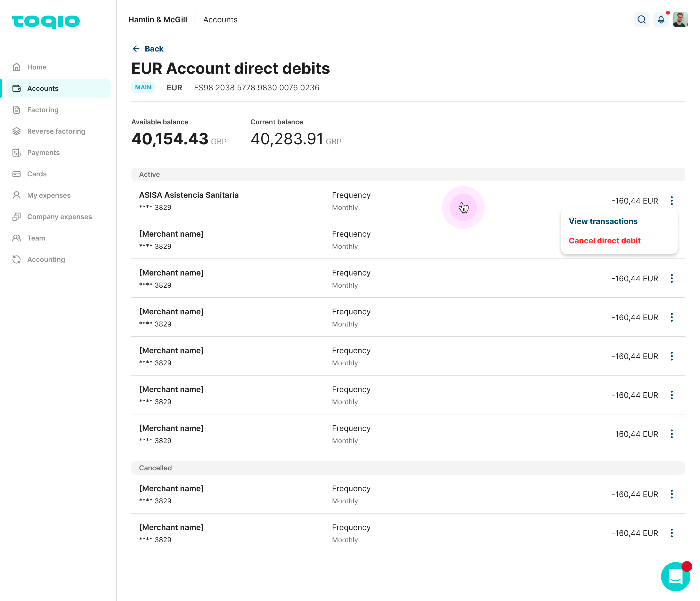Open the notifications bell
The image size is (700, 601).
pyautogui.click(x=661, y=20)
